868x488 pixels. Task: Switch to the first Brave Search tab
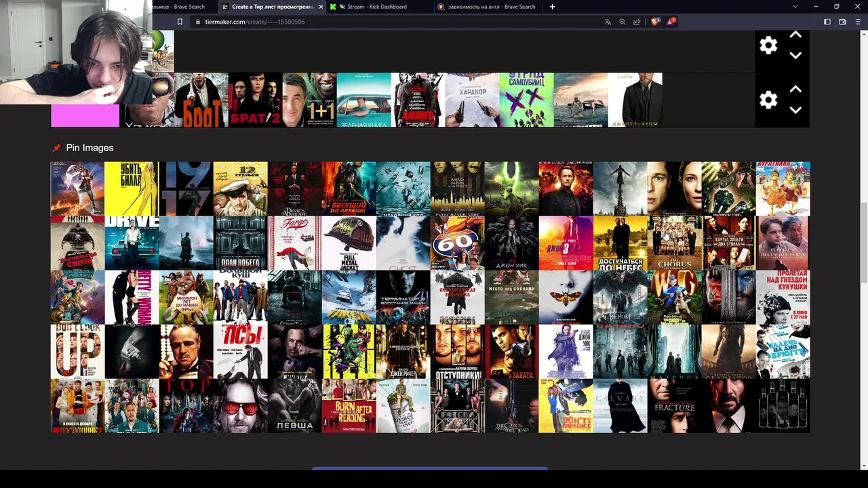point(183,7)
